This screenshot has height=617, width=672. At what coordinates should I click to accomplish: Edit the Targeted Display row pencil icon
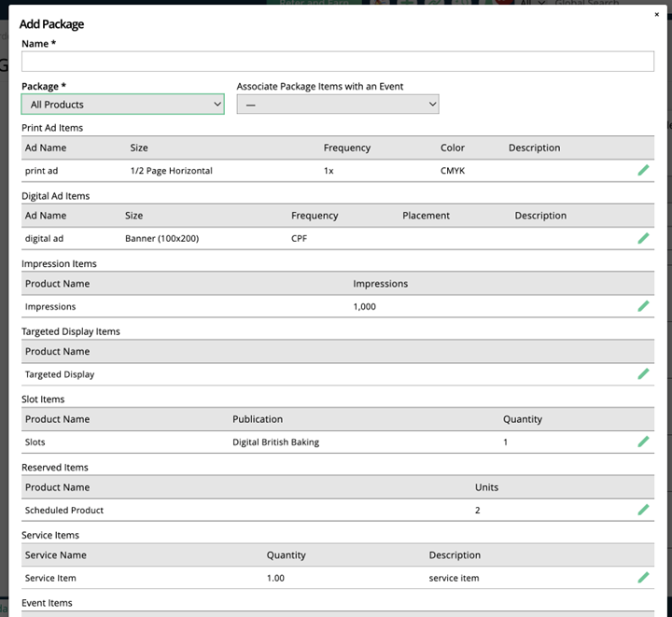click(643, 373)
